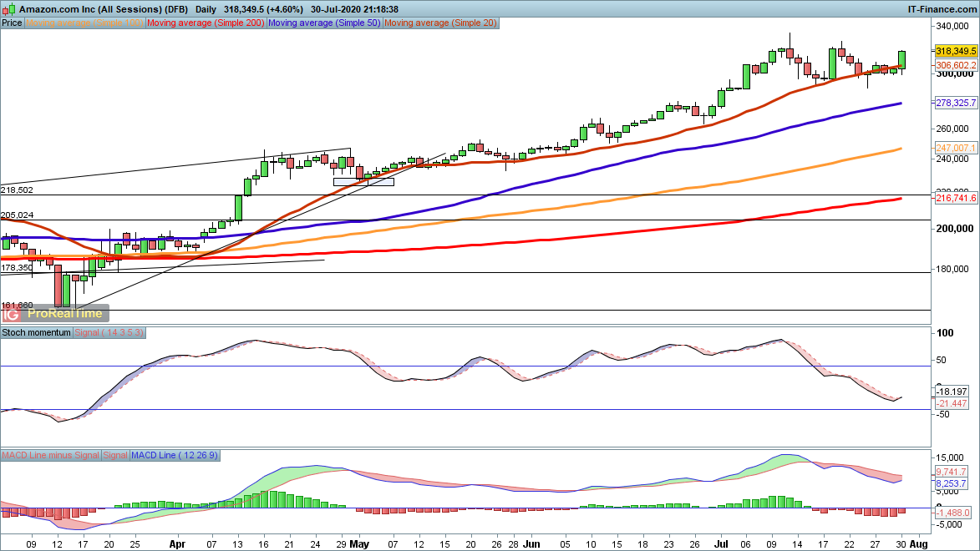Click the Daily timeframe text
This screenshot has width=980, height=551.
[x=206, y=9]
